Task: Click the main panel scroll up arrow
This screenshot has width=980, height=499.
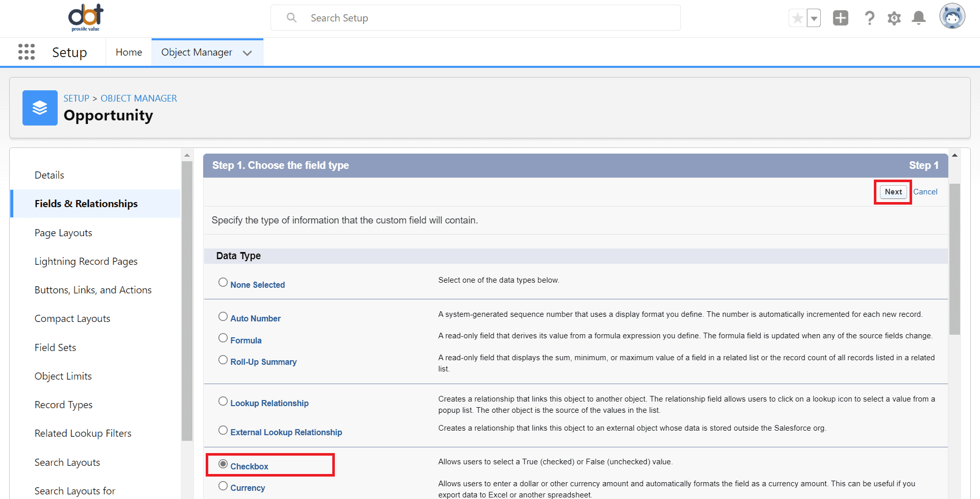Action: click(954, 155)
